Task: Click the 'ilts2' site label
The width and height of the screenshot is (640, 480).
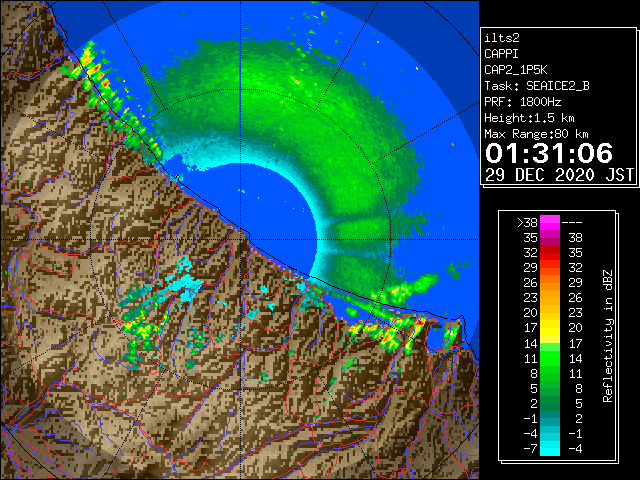Action: point(502,38)
